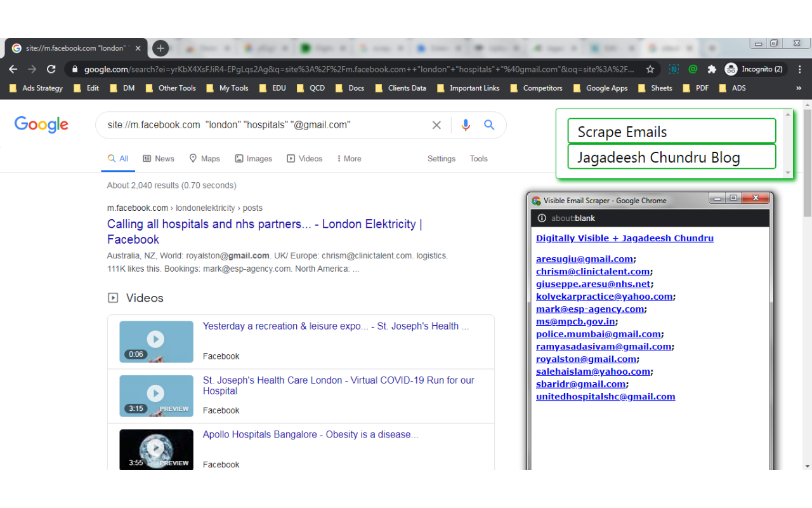
Task: Open Yesterday a recreation & leisure expo link
Action: click(x=336, y=326)
